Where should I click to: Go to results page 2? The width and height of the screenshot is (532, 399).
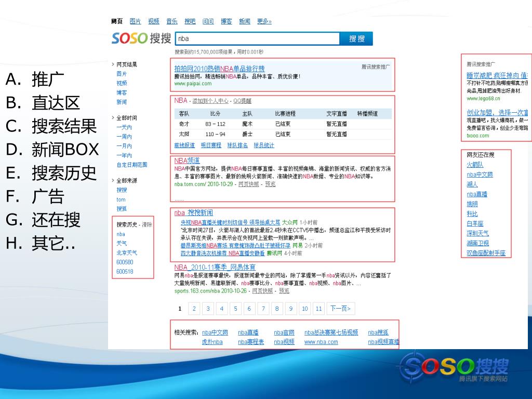(x=194, y=309)
